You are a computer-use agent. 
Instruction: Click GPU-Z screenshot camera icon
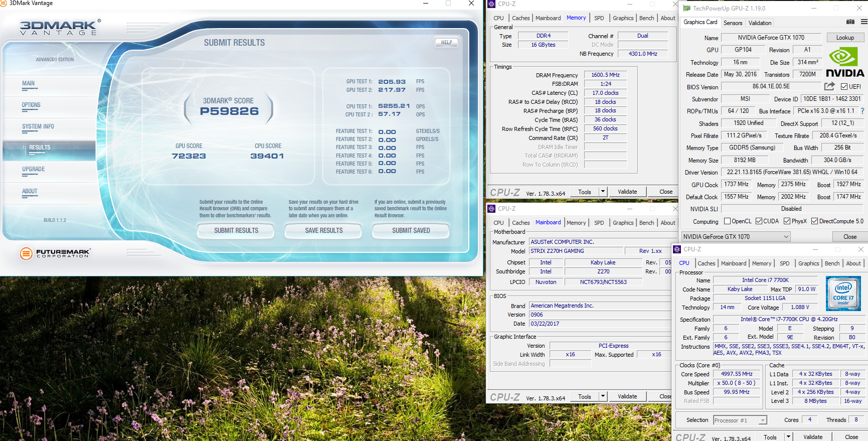(850, 22)
